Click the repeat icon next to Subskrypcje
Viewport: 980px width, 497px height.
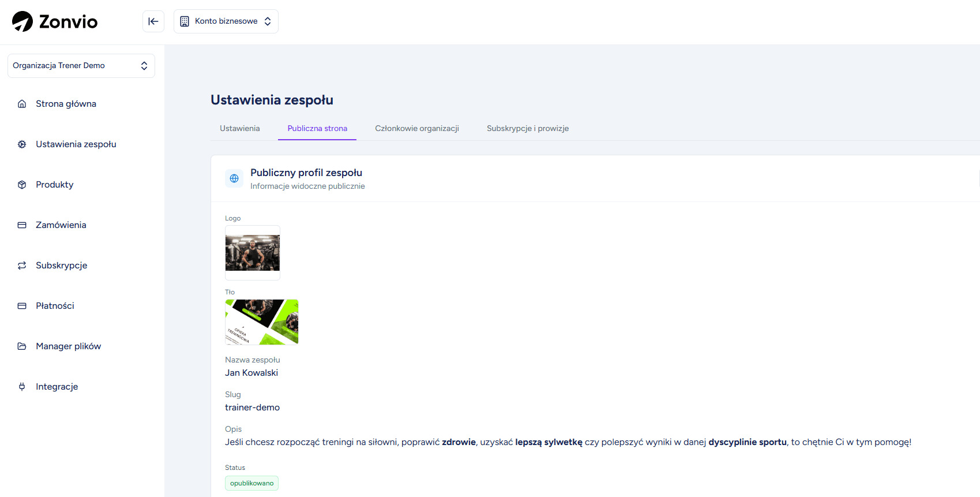point(22,266)
